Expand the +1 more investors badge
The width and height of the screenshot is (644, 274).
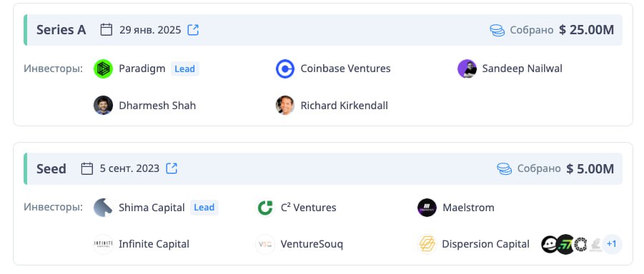click(x=612, y=244)
